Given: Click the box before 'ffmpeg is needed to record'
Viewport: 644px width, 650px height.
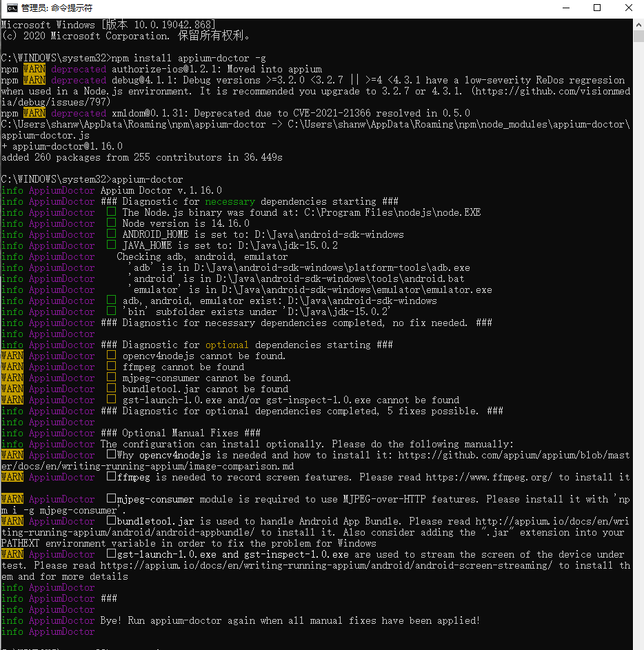Looking at the screenshot, I should 111,476.
